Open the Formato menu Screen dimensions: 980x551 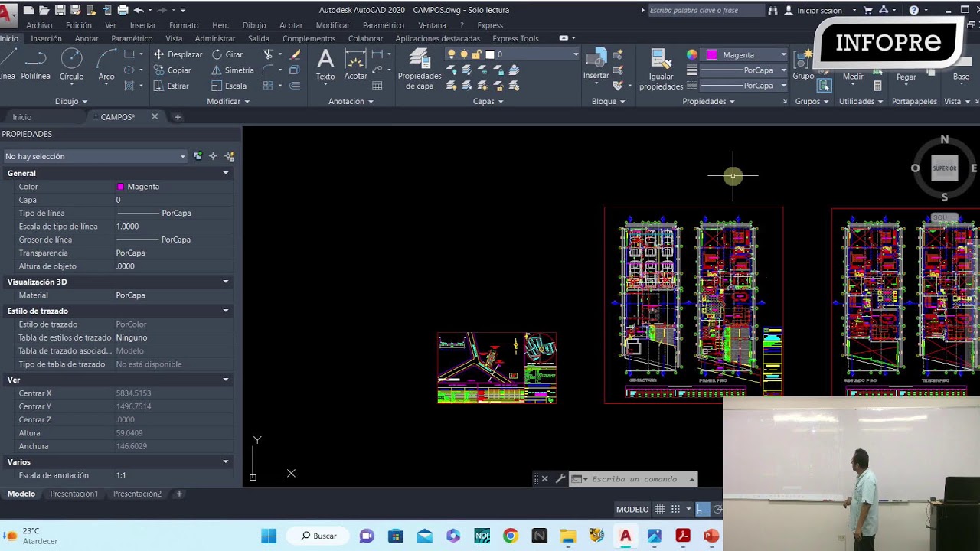[184, 25]
